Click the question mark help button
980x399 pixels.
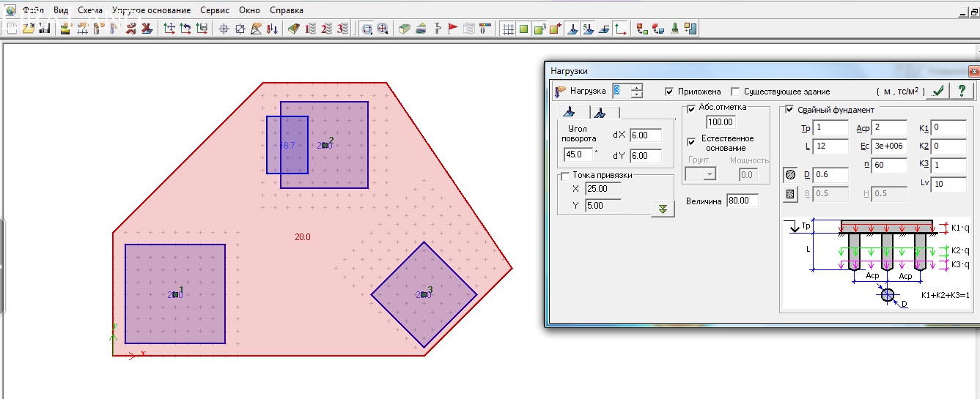(x=962, y=91)
